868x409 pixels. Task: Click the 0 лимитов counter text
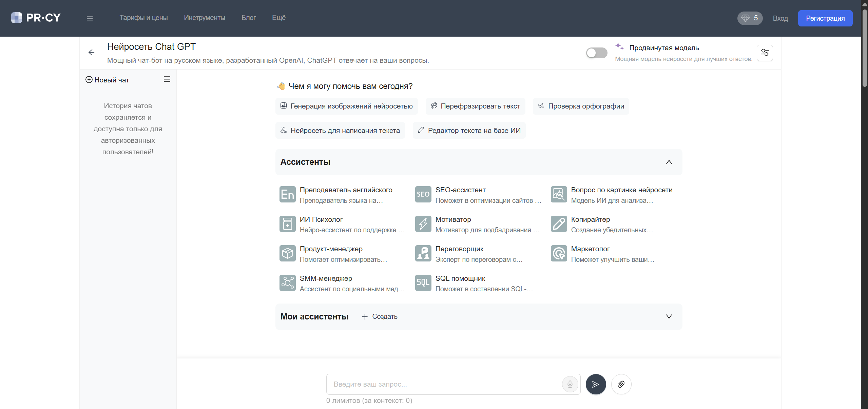(369, 401)
